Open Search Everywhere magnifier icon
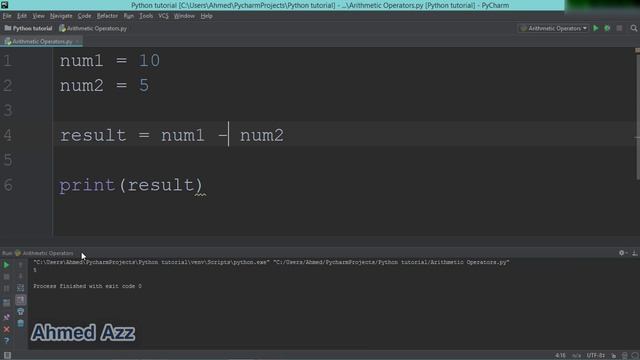 click(x=633, y=28)
